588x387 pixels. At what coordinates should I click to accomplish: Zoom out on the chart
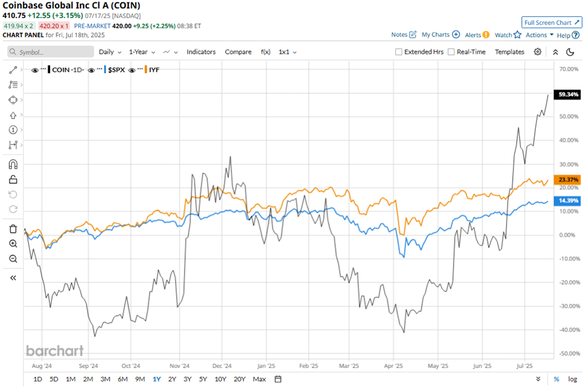point(13,259)
